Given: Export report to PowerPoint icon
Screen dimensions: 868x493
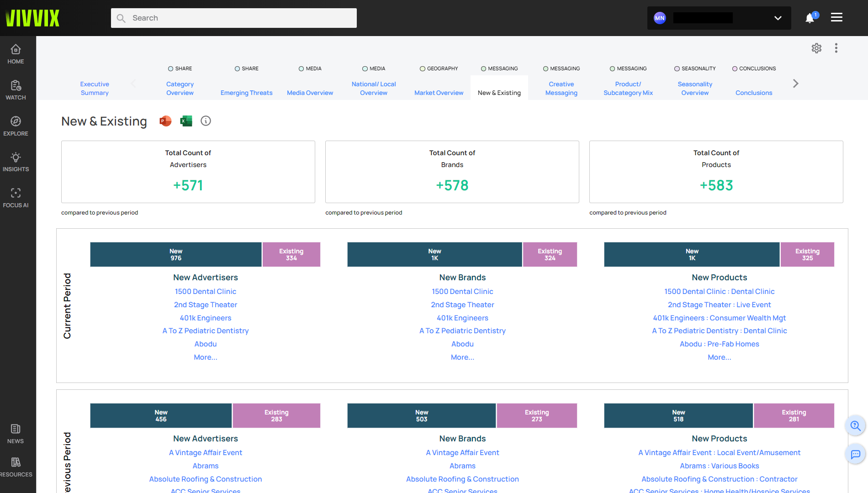Looking at the screenshot, I should click(x=165, y=121).
